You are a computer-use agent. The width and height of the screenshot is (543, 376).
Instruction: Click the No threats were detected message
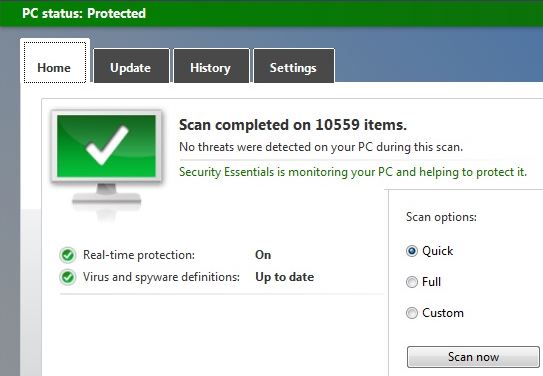[321, 147]
